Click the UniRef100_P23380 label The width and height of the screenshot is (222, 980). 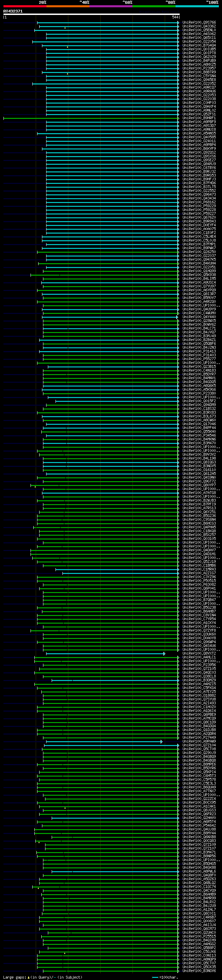[x=199, y=394]
